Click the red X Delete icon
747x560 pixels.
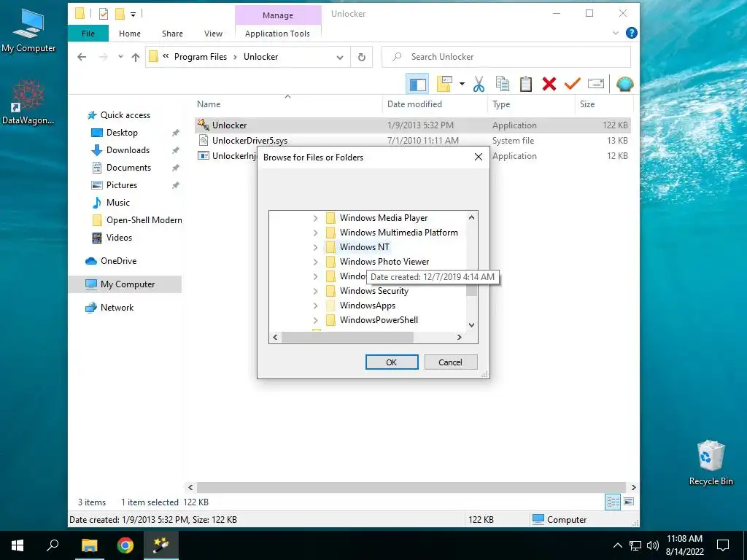[x=549, y=85]
